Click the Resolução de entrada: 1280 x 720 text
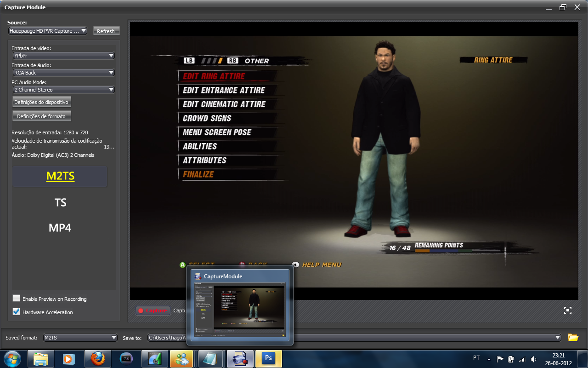The height and width of the screenshot is (368, 588). click(50, 132)
